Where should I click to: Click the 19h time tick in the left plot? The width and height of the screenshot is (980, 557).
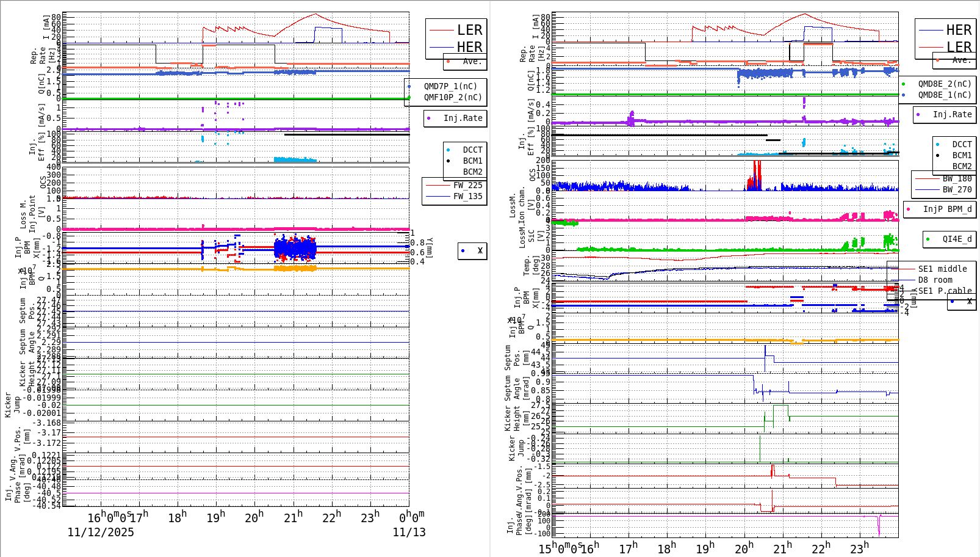point(216,517)
